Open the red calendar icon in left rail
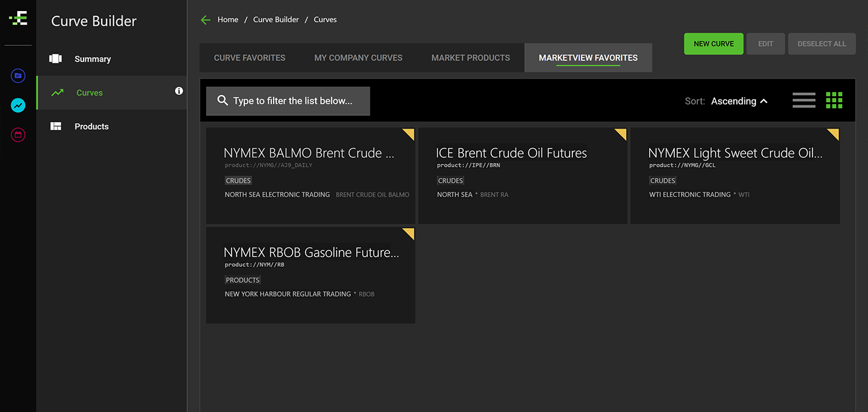Viewport: 868px width, 412px height. pos(18,135)
